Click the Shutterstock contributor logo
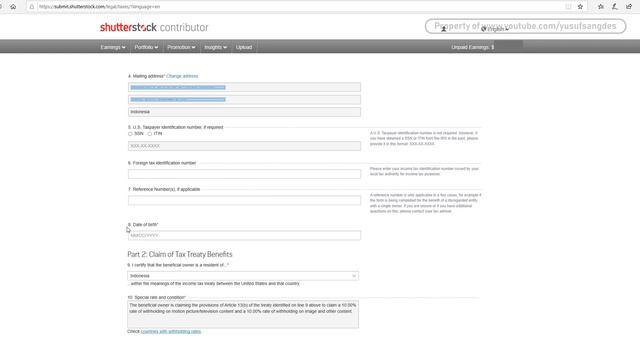The image size is (640, 360). 154,27
